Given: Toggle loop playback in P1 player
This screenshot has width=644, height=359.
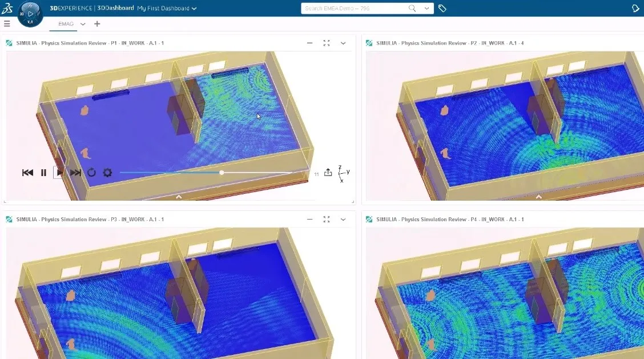Looking at the screenshot, I should coord(91,173).
